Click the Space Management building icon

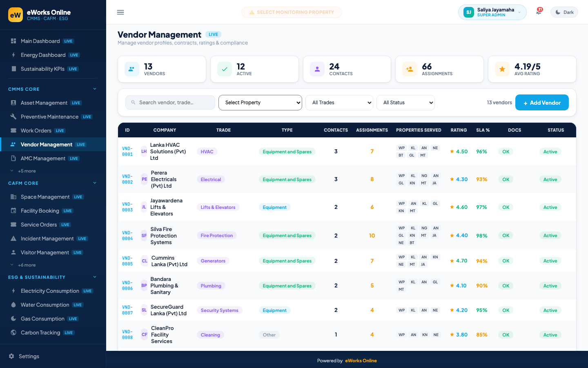tap(13, 197)
